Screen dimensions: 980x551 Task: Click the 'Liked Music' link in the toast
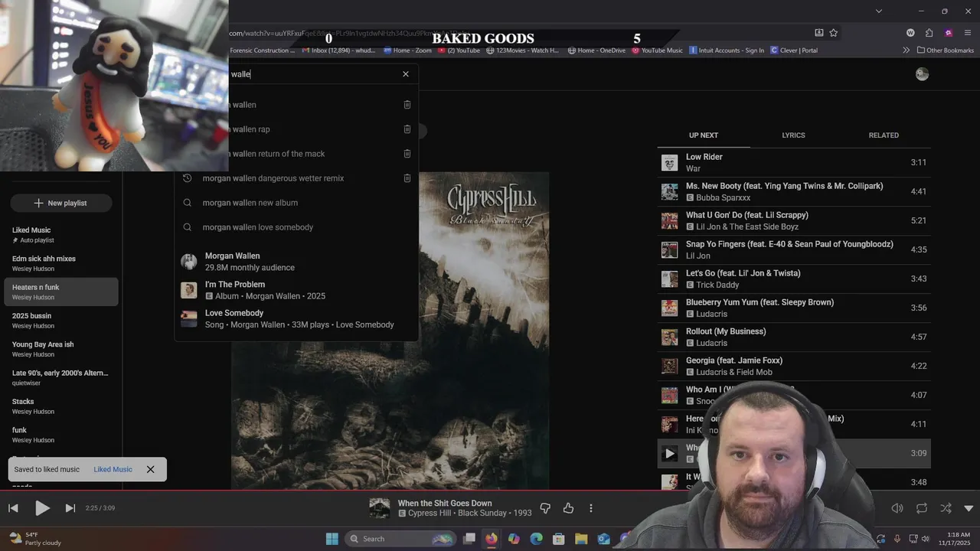pyautogui.click(x=113, y=469)
